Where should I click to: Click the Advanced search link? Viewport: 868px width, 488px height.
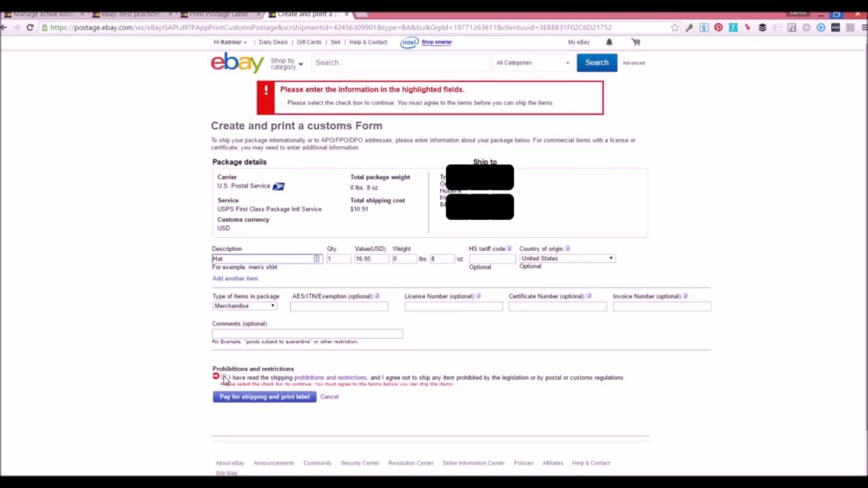point(633,63)
